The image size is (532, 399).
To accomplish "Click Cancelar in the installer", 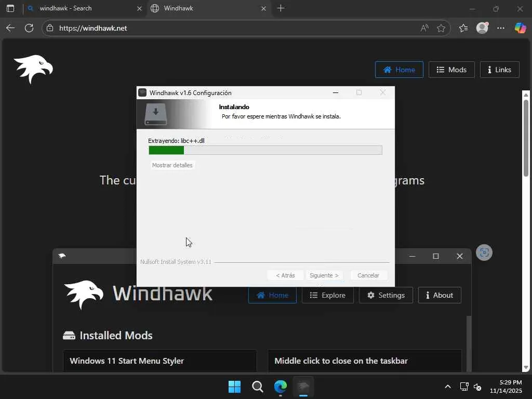I will pos(368,275).
